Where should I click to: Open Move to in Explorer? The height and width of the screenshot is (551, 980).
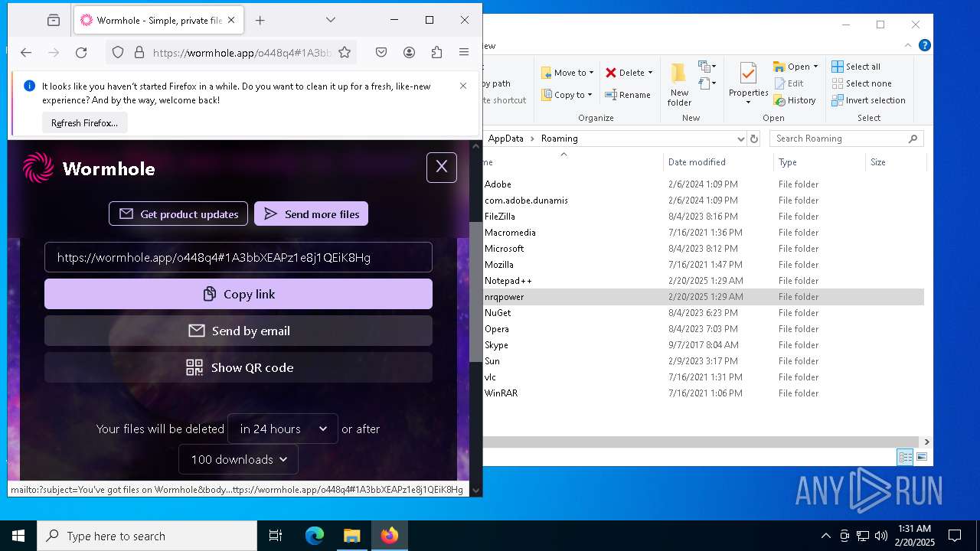[567, 73]
